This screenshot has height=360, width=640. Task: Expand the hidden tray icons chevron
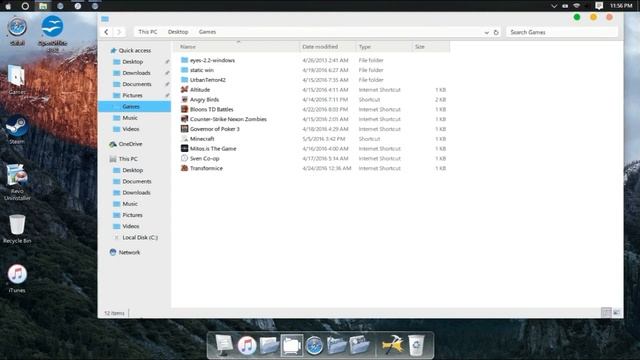pyautogui.click(x=554, y=6)
